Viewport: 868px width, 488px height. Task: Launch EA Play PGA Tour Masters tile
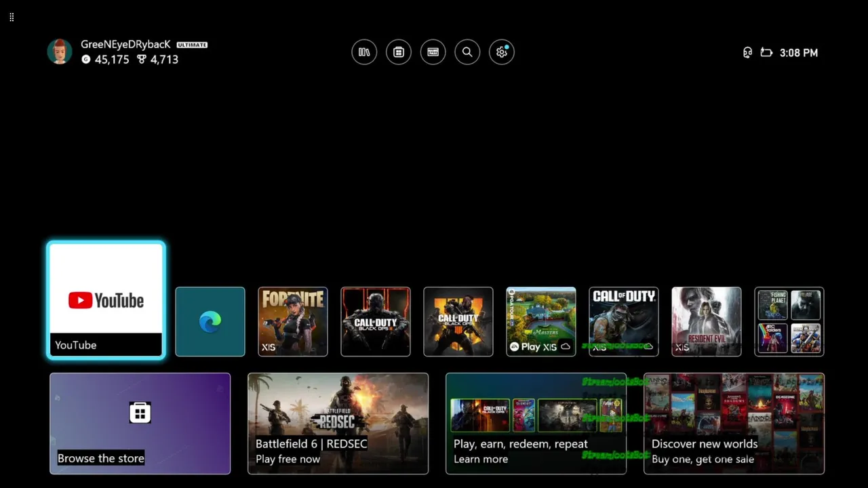(541, 321)
